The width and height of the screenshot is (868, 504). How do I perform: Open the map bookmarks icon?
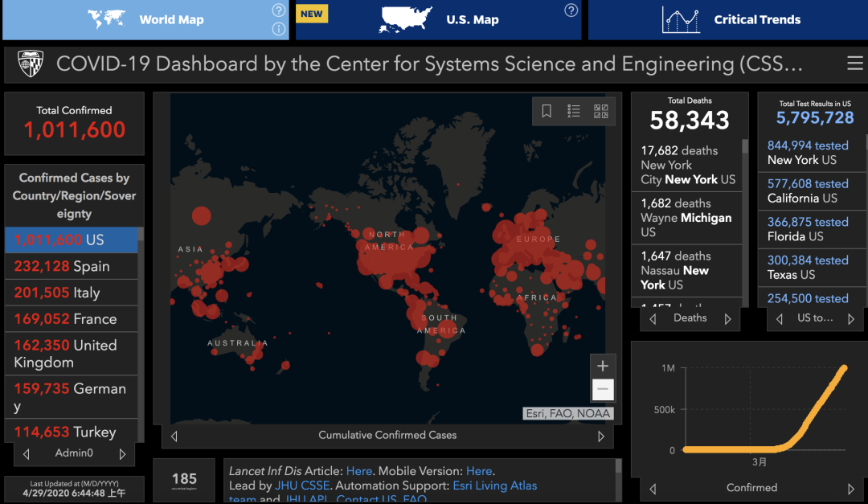(x=547, y=111)
